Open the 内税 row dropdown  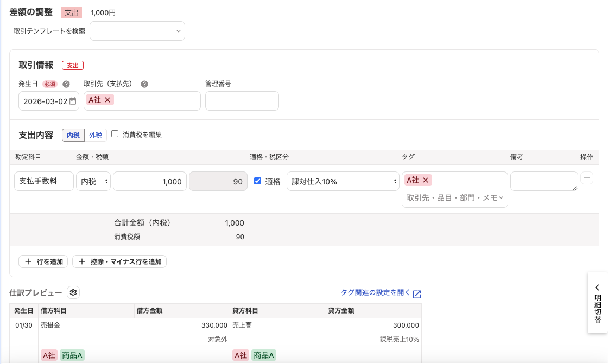(x=93, y=181)
